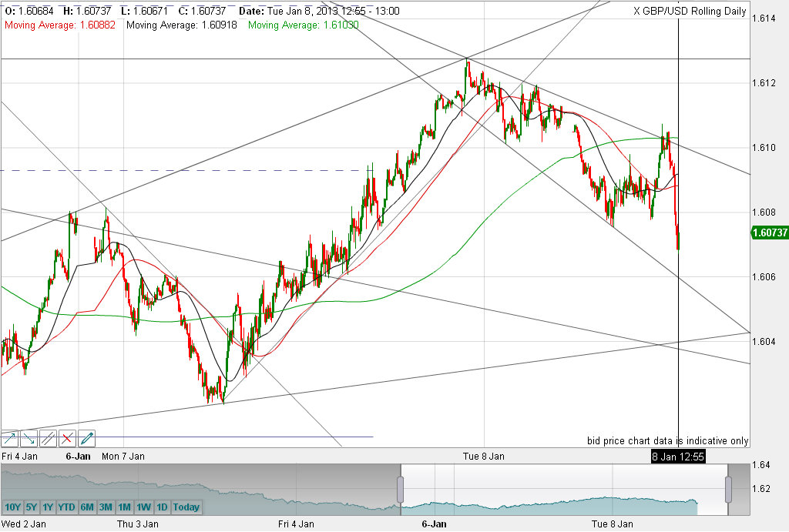Click the 1.606 price axis label
This screenshot has width=789, height=532.
[764, 276]
